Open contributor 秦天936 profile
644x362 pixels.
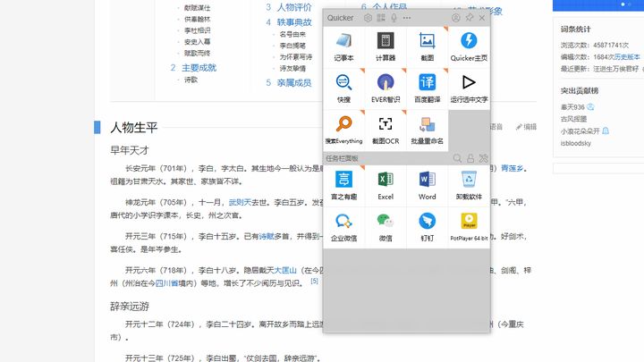[x=572, y=107]
